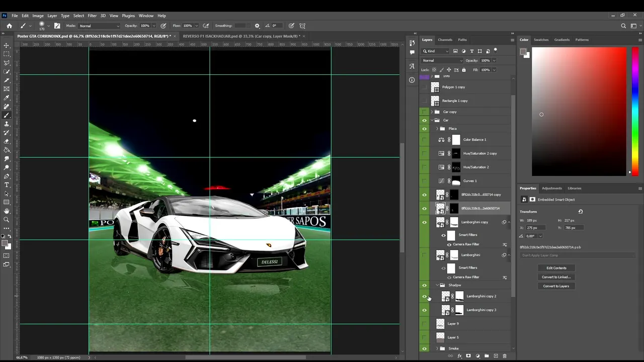This screenshot has width=644, height=362.
Task: Select the Eraser tool
Action: [x=7, y=141]
